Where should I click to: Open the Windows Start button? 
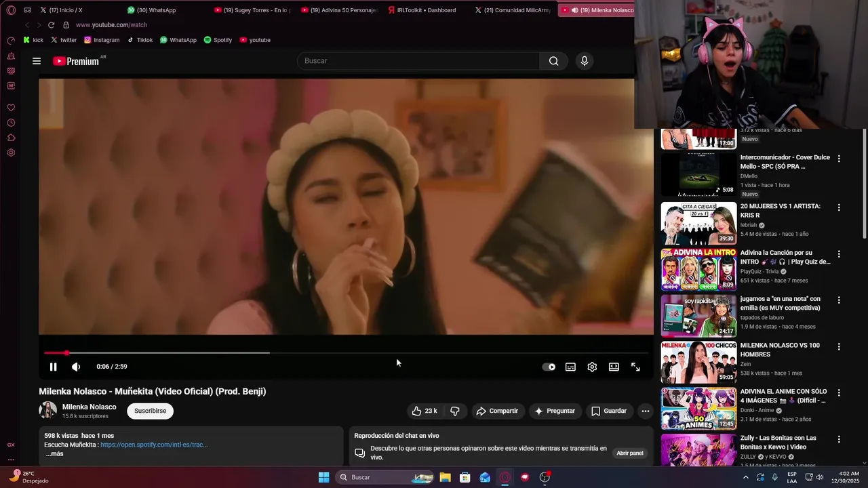323,477
